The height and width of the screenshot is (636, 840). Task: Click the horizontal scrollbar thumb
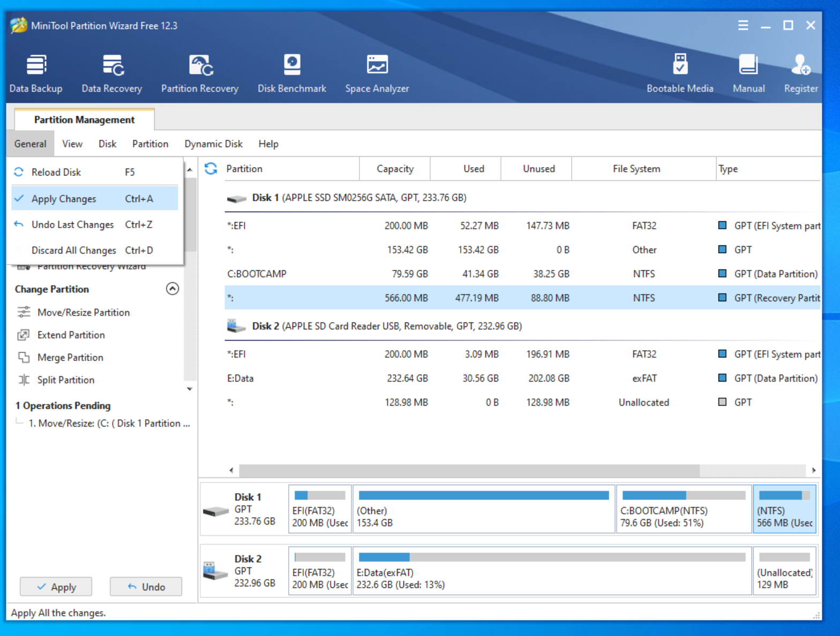(x=469, y=470)
